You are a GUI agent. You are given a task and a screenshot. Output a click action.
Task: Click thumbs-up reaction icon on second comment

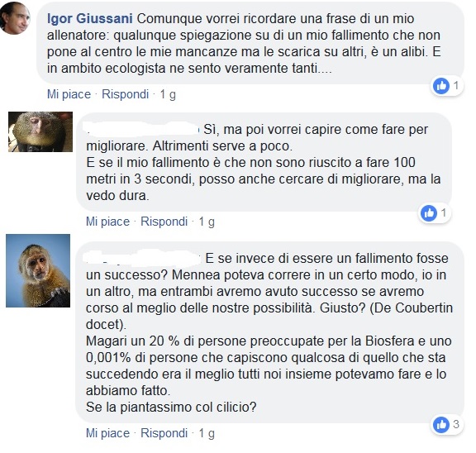(x=429, y=213)
